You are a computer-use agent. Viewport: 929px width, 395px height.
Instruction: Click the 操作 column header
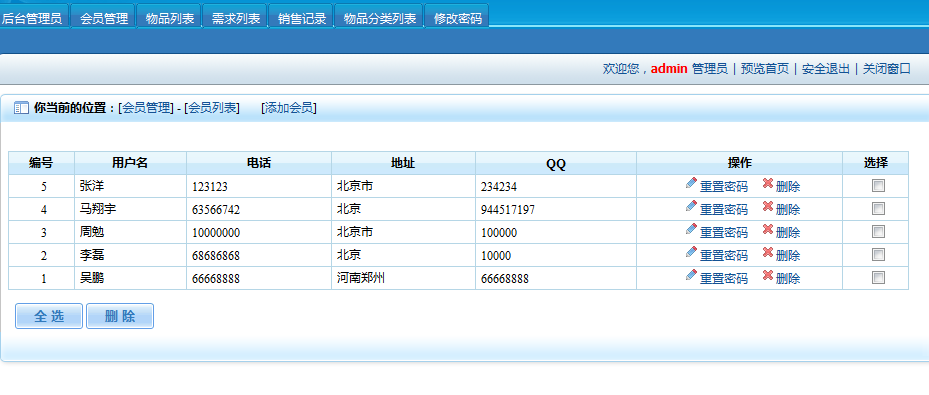tap(739, 163)
